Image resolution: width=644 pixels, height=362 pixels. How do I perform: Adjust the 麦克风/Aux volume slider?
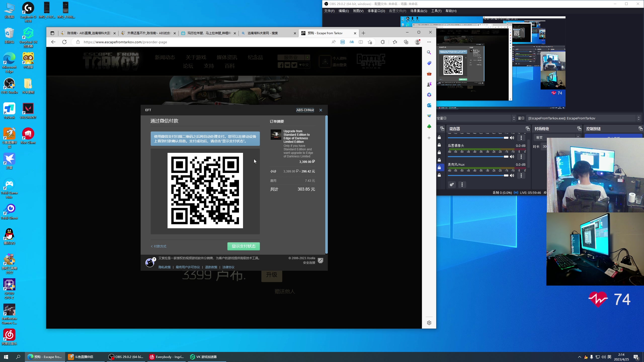(478, 175)
